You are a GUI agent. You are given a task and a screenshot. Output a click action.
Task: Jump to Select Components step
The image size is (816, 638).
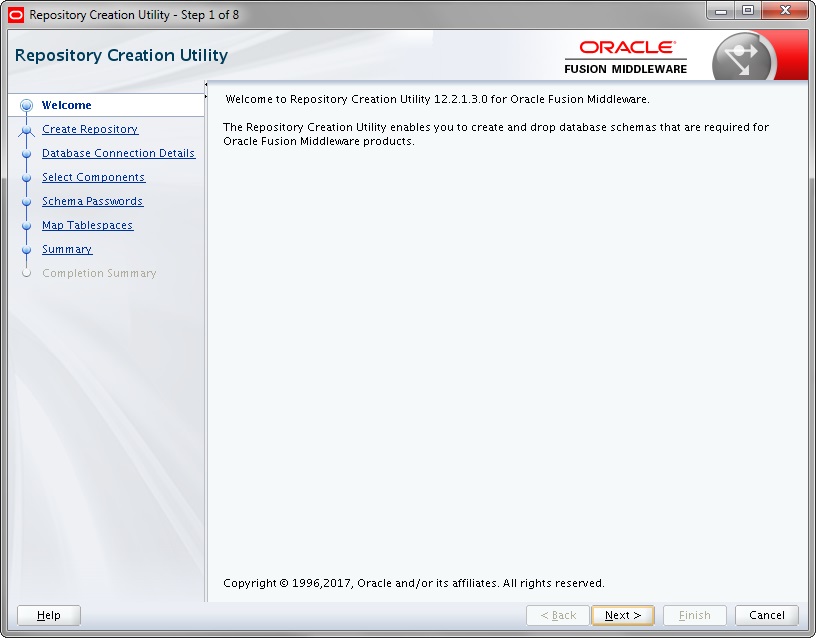94,177
